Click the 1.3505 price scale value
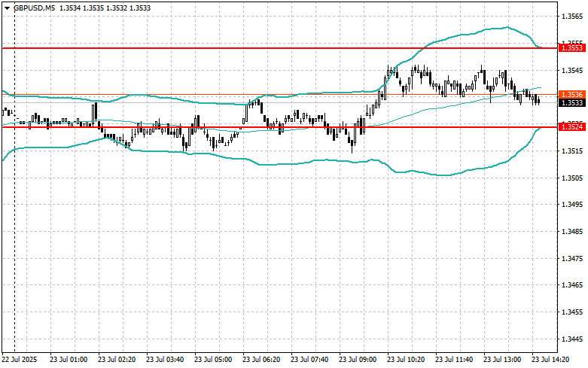 pos(572,178)
